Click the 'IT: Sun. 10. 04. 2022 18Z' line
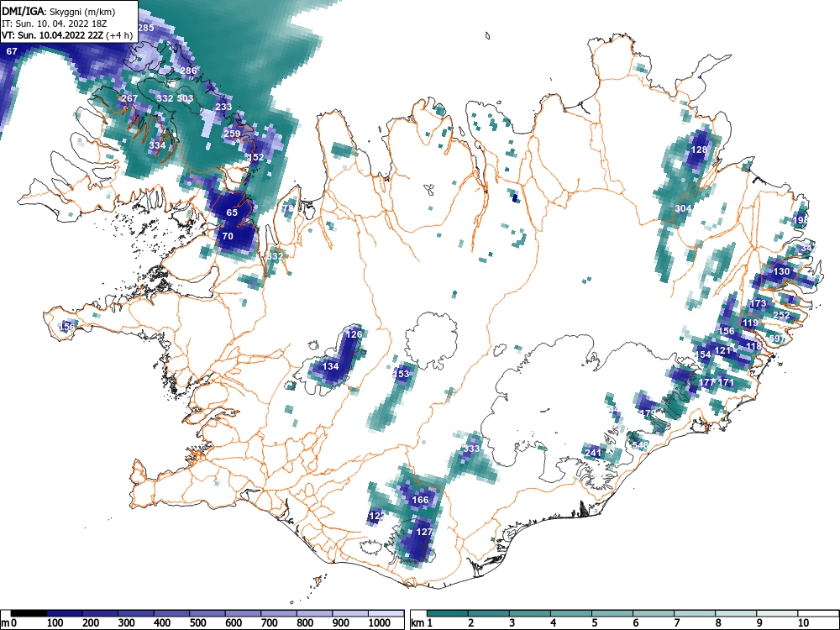The width and height of the screenshot is (840, 630). (x=54, y=24)
